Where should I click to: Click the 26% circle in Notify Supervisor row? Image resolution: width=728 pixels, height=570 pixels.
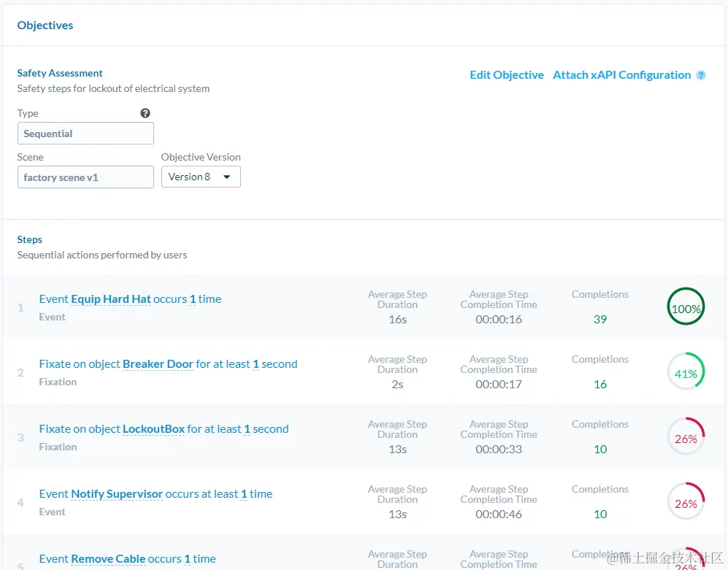686,502
